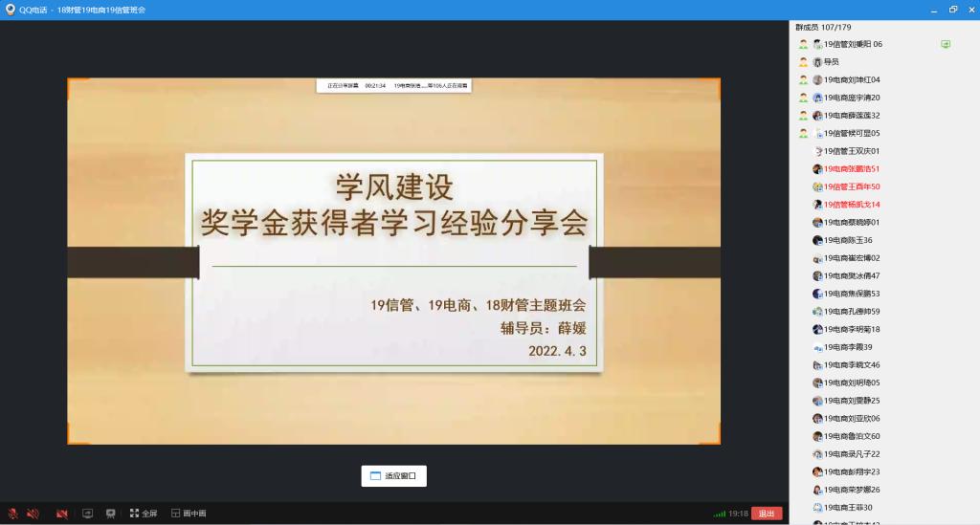This screenshot has width=980, height=525.
Task: Enable picture-in-picture 画中画 mode
Action: click(189, 514)
